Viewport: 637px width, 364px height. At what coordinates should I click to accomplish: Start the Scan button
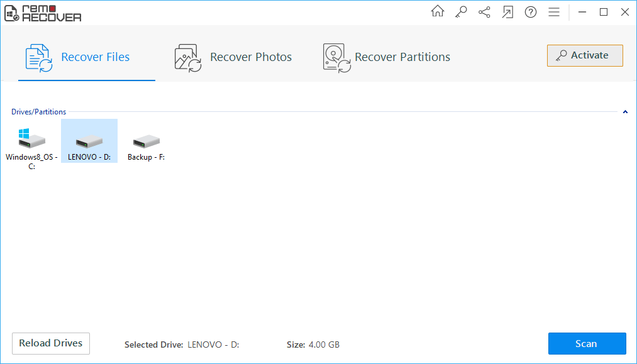click(x=587, y=344)
